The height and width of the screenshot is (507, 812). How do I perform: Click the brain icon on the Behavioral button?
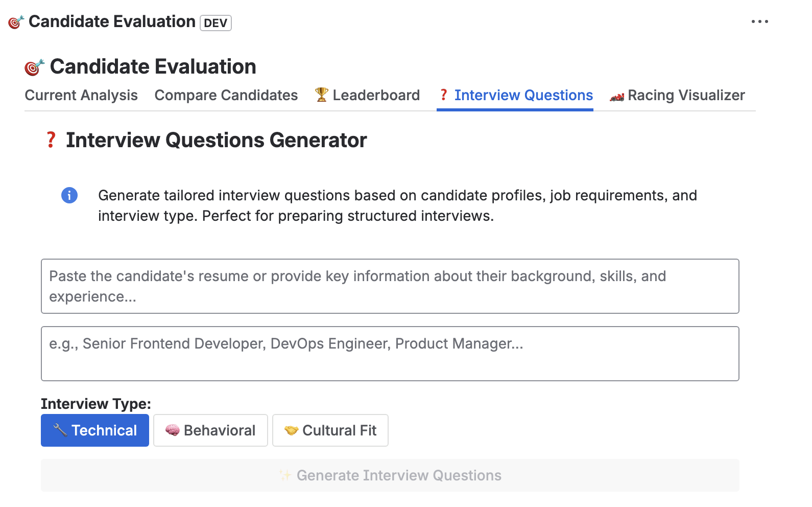[173, 430]
